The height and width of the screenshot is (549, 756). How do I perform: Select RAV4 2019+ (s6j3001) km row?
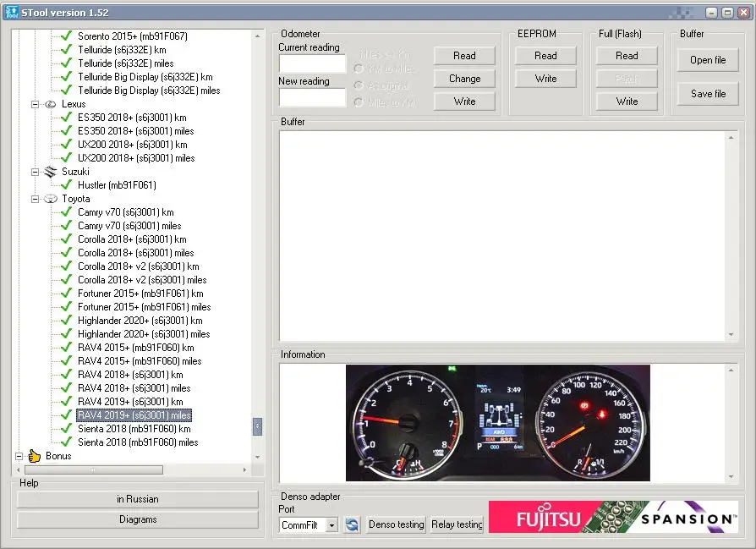click(130, 401)
